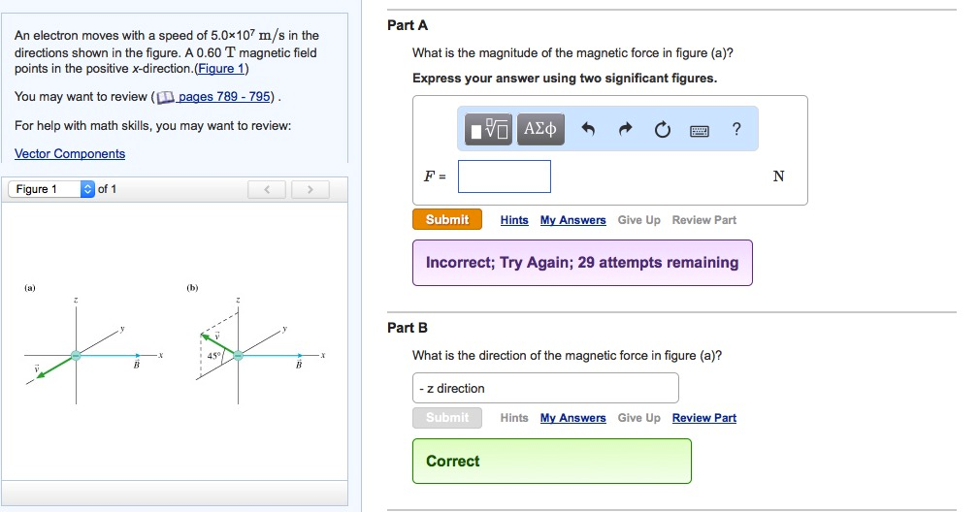Viewport: 980px width, 512px height.
Task: Submit the Part A answer
Action: (x=446, y=220)
